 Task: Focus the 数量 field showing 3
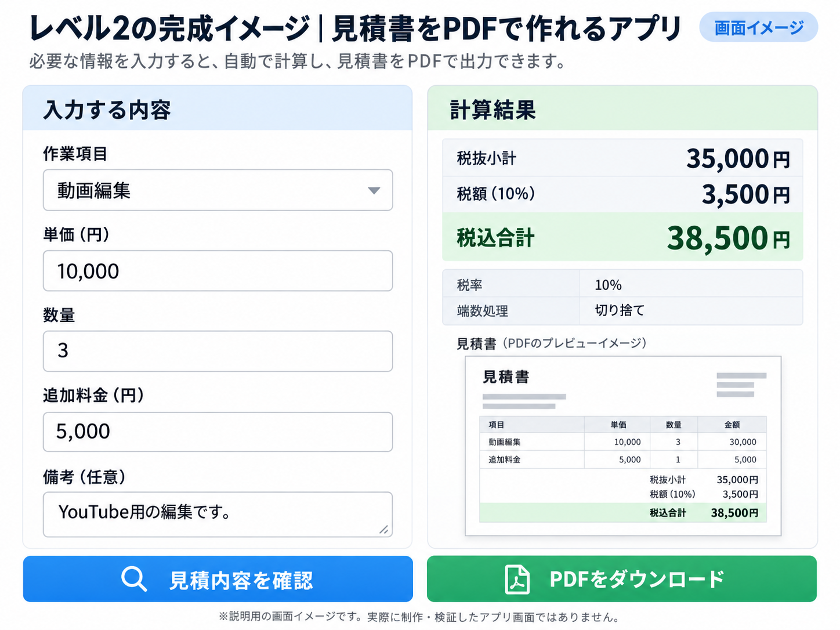tap(218, 351)
